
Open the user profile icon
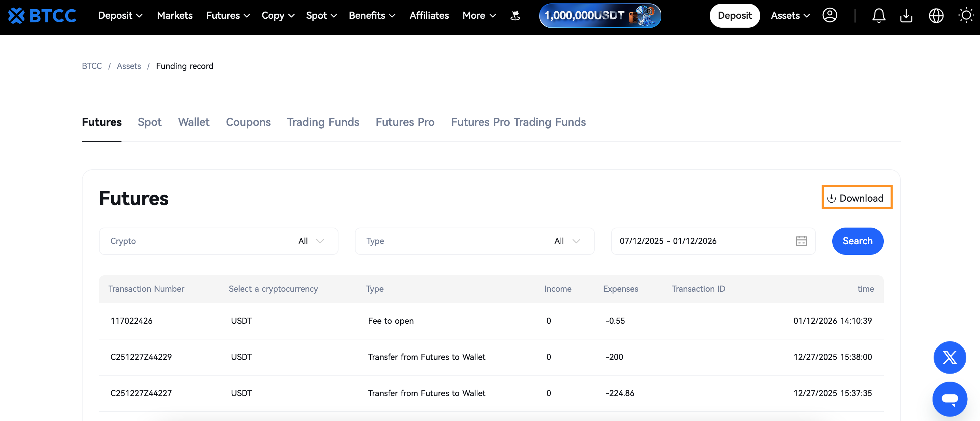click(829, 16)
